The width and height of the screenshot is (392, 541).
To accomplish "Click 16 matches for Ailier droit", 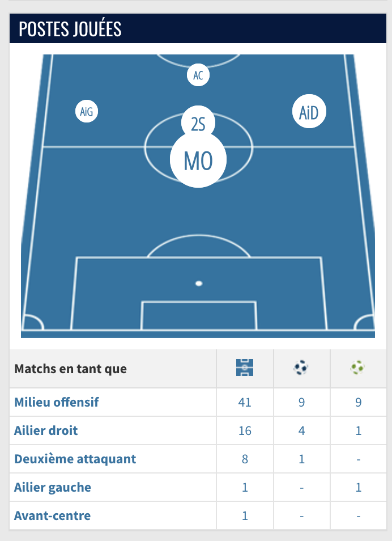I will click(x=245, y=430).
